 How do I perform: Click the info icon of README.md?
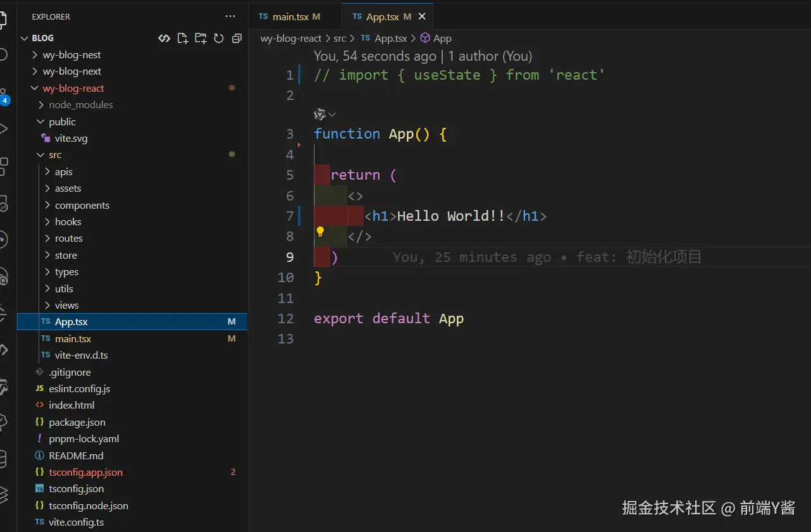pos(40,455)
